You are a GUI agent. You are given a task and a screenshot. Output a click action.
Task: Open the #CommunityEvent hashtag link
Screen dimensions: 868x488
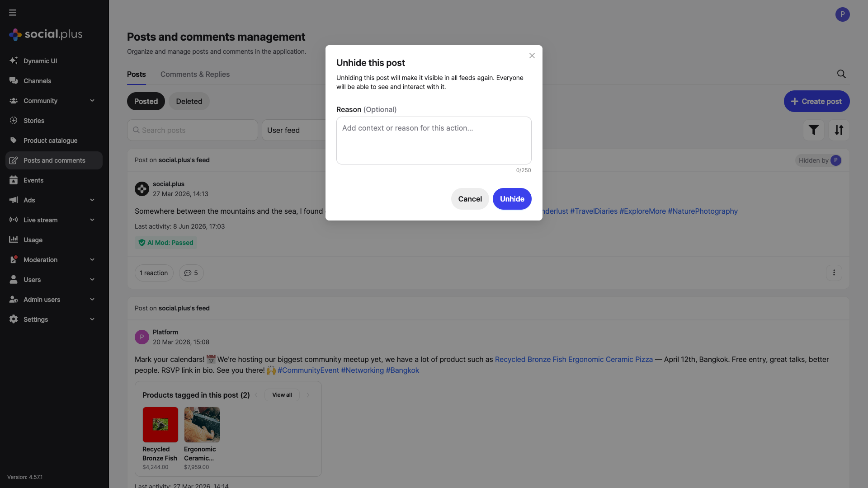(308, 371)
